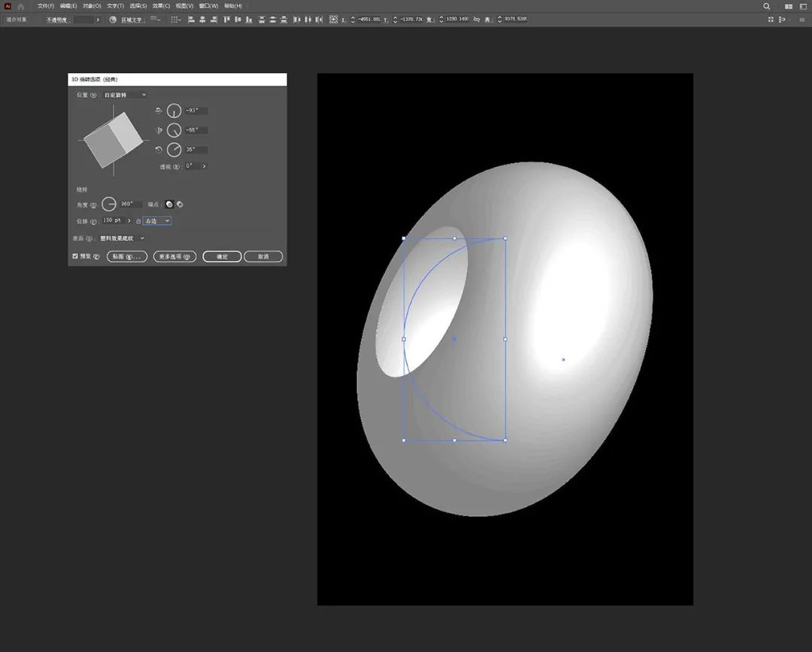The height and width of the screenshot is (652, 812).
Task: Click the 150 pt offset input field
Action: coord(113,221)
